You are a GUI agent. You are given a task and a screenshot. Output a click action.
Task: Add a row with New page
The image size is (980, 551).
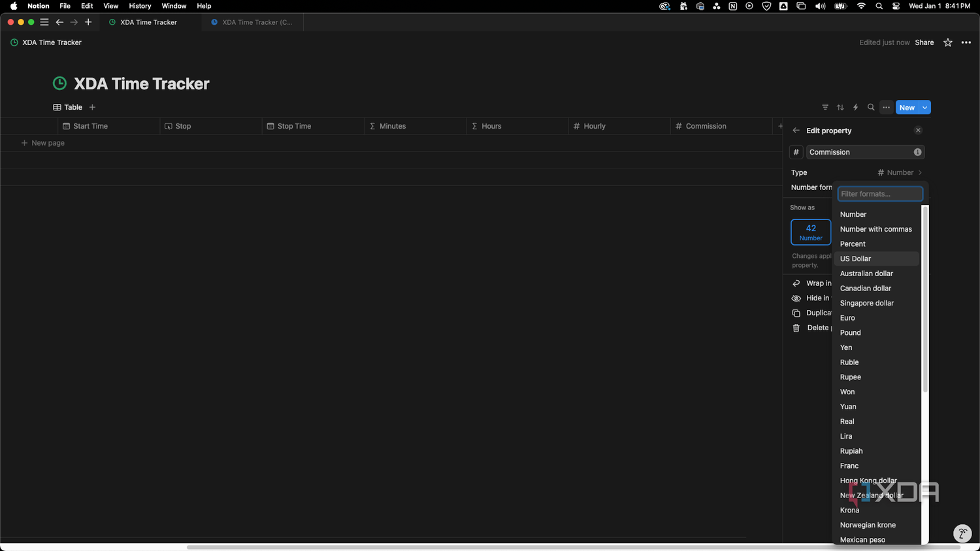point(42,143)
